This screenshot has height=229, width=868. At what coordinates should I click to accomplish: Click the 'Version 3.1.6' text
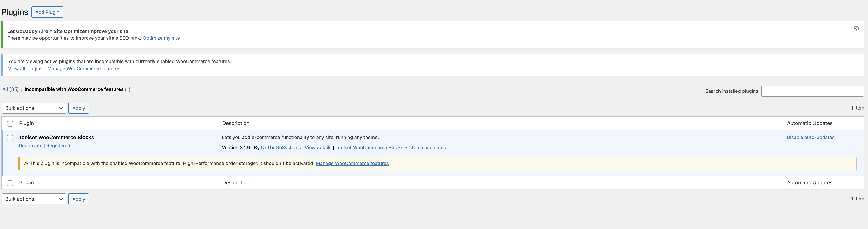coord(236,148)
